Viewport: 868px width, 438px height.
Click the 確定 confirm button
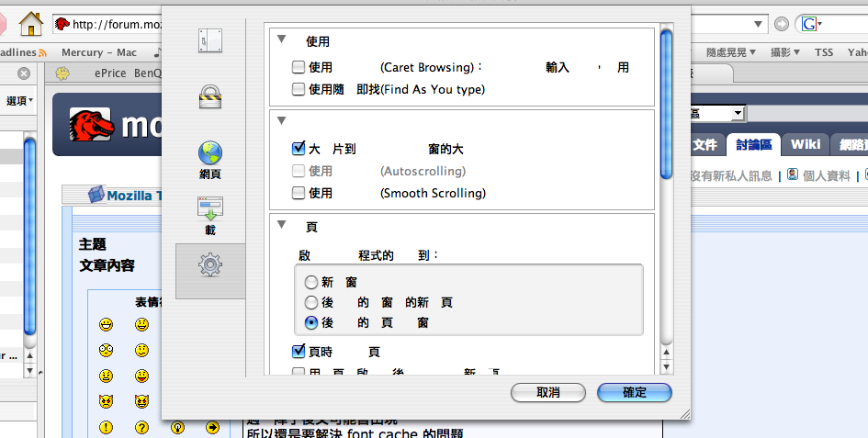634,392
